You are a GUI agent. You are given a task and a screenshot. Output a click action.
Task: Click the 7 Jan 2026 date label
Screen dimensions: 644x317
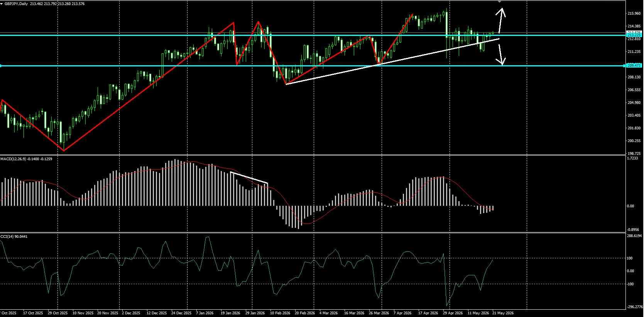205,313
